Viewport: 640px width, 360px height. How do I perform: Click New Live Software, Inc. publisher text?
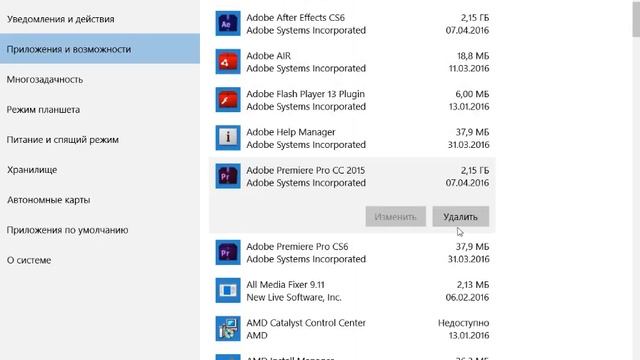[x=294, y=297]
